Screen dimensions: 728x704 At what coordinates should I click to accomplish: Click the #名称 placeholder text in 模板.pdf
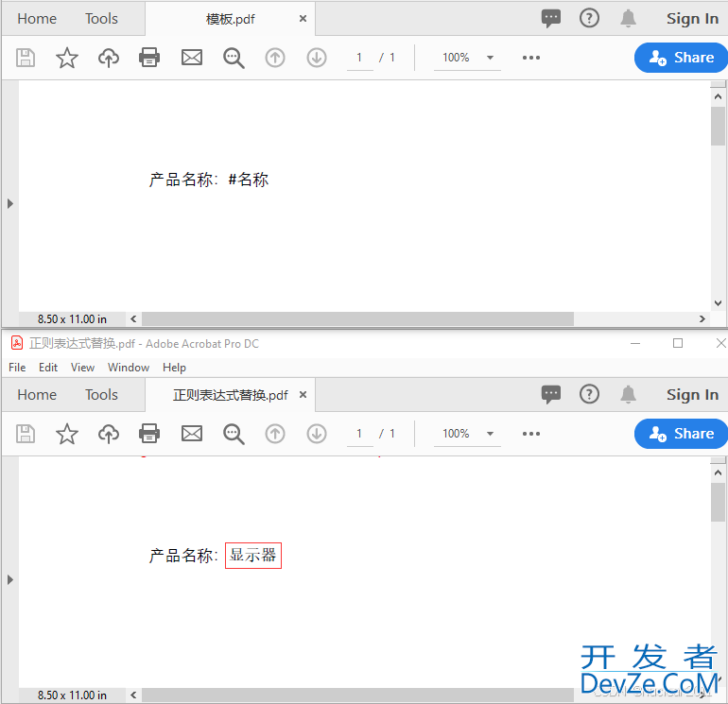[249, 180]
